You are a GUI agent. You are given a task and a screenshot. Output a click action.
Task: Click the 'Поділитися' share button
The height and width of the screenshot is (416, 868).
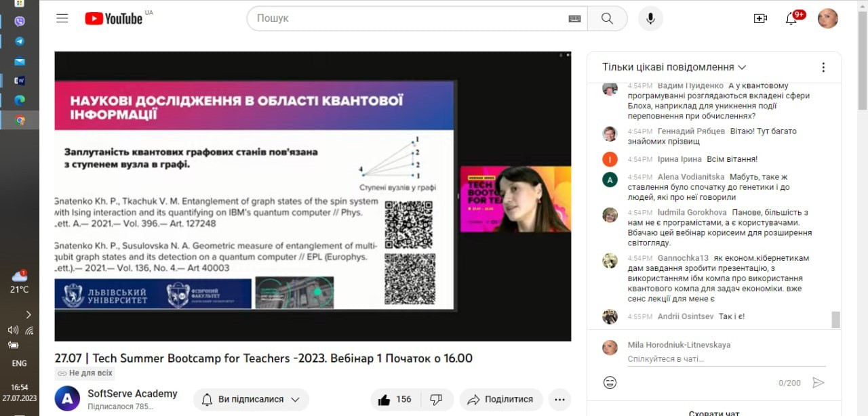[501, 399]
